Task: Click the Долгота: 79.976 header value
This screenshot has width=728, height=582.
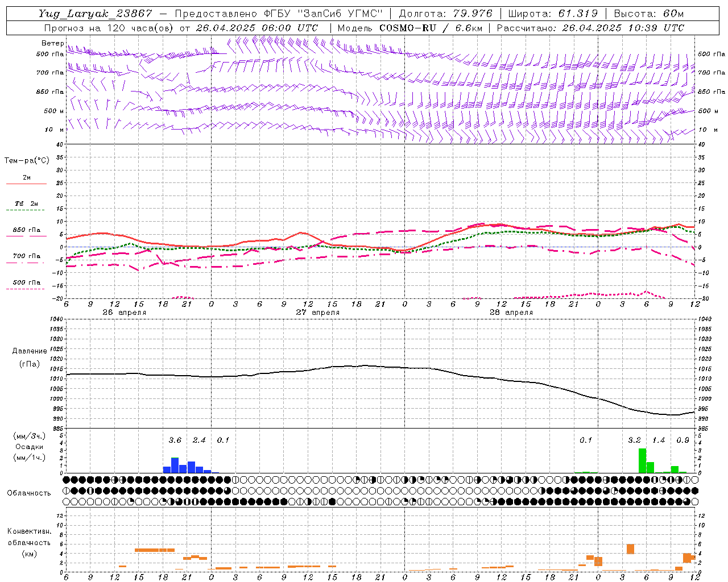Action: tap(446, 14)
